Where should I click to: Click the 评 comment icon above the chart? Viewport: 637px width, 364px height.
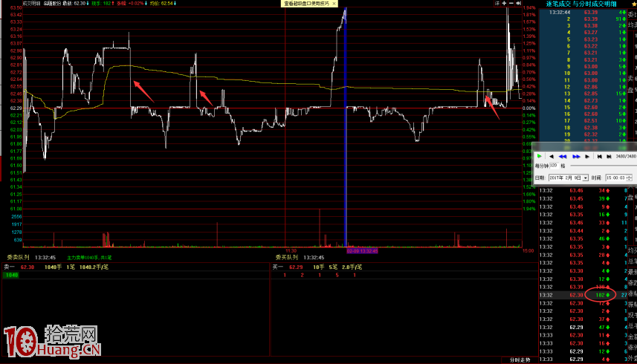497,3
